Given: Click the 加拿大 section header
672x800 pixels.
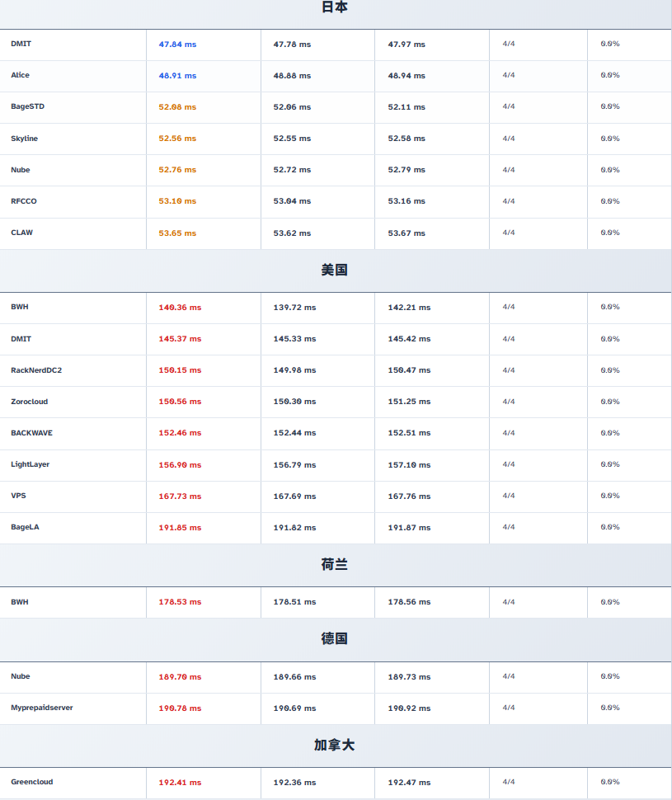Looking at the screenshot, I should pyautogui.click(x=334, y=746).
